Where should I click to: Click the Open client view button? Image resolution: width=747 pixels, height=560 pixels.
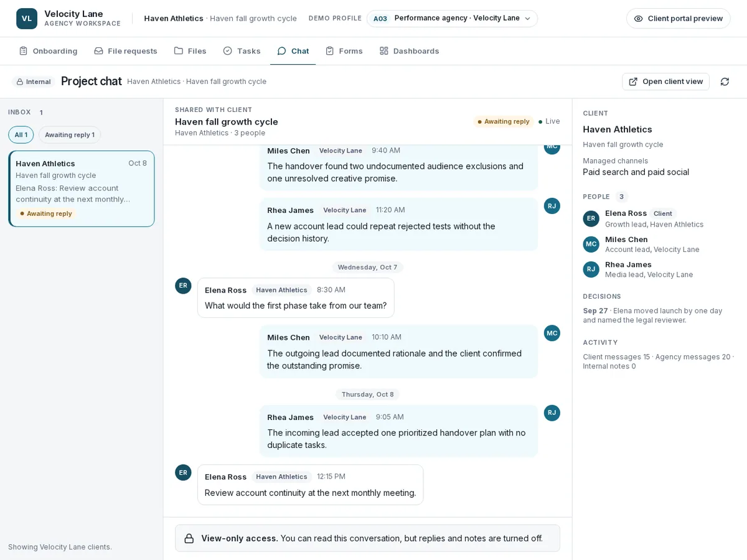[665, 82]
